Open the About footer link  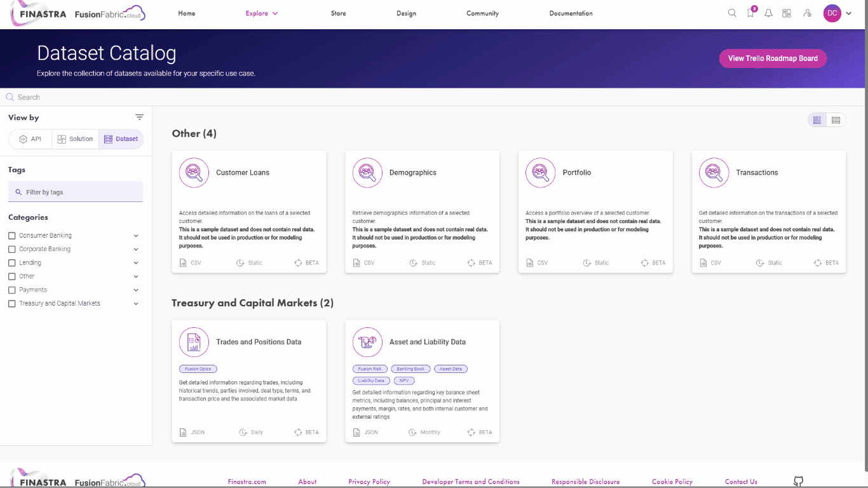pyautogui.click(x=308, y=482)
